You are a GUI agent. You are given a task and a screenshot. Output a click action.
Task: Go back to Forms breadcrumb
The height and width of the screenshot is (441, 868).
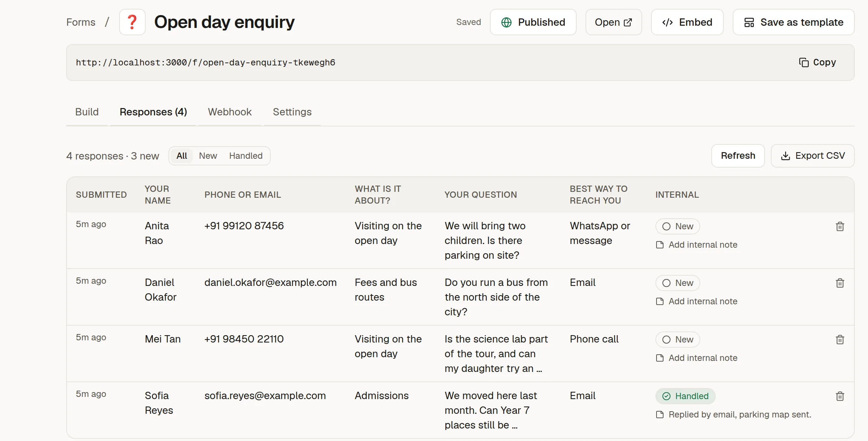tap(81, 22)
